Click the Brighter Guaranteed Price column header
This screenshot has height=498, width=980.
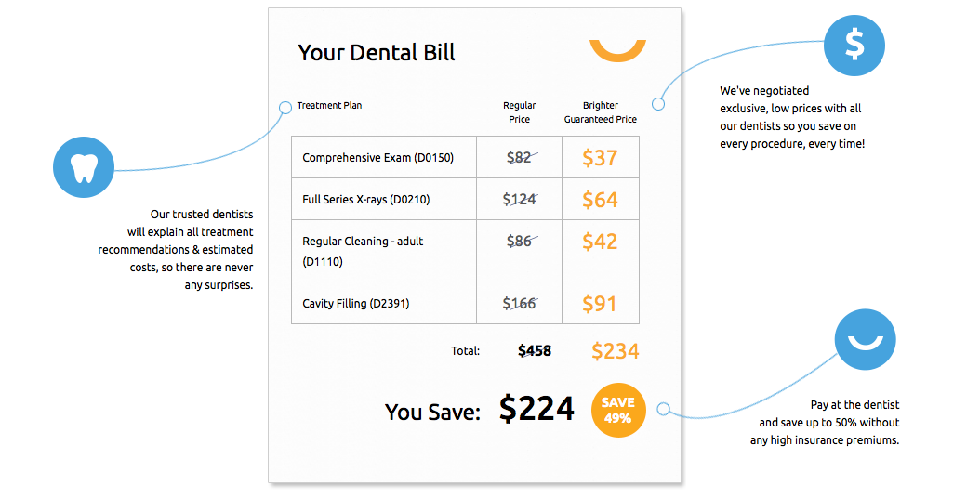click(601, 112)
